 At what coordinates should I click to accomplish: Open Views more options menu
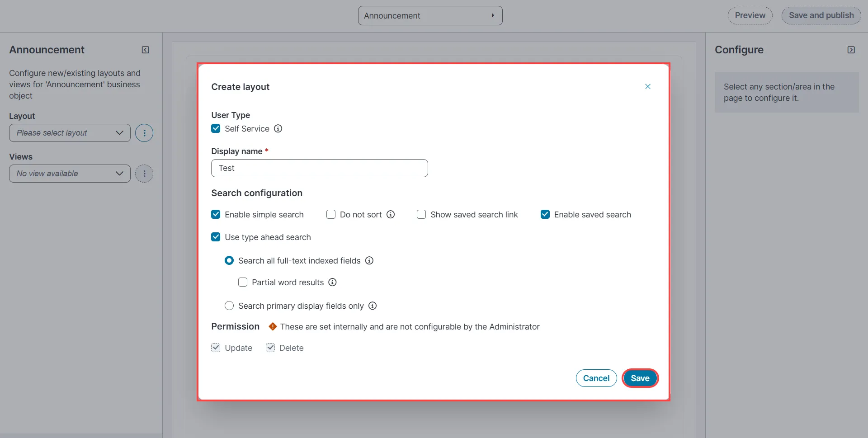144,174
